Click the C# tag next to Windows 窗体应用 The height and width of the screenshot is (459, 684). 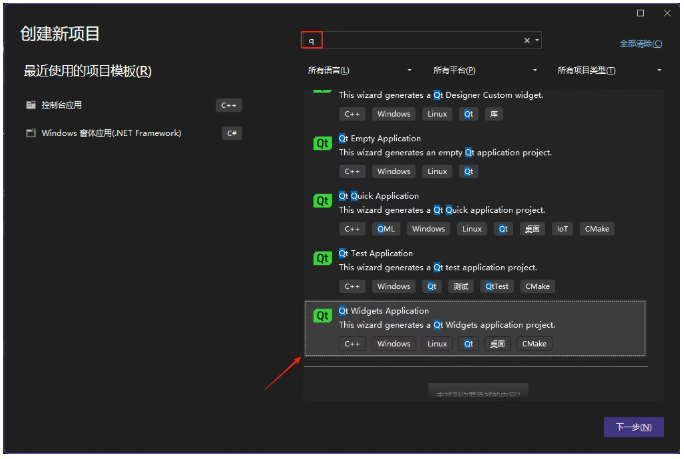[232, 133]
